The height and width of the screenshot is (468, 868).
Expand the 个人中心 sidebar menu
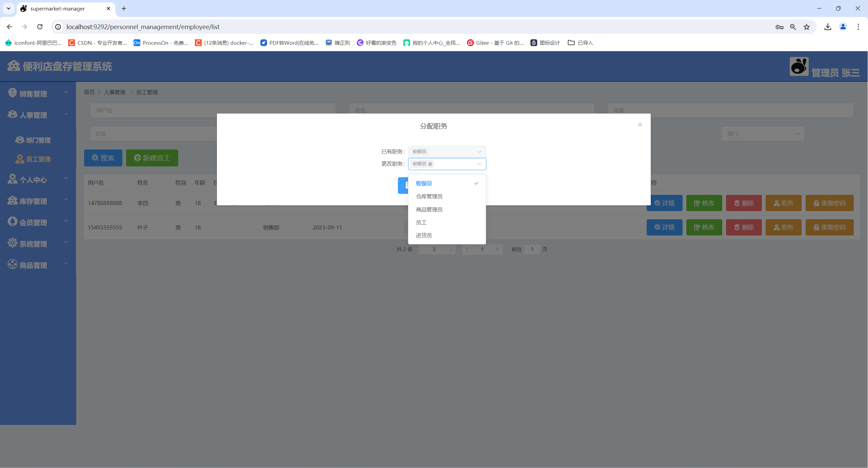tap(38, 179)
